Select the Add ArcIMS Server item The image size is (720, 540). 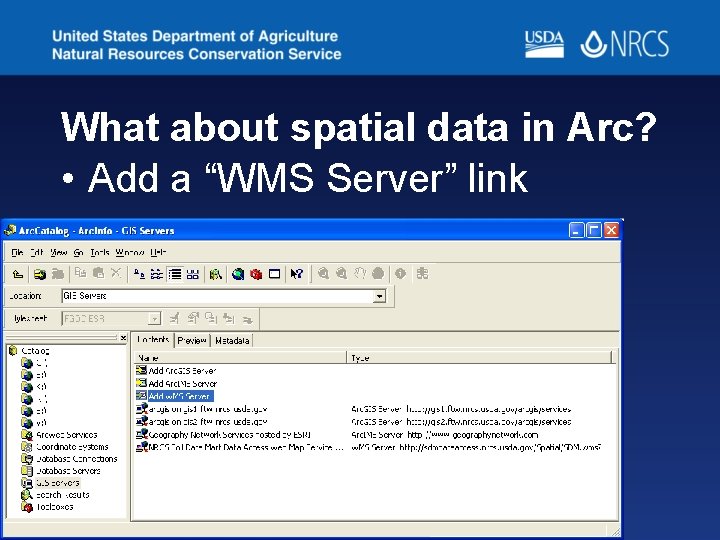pyautogui.click(x=176, y=383)
